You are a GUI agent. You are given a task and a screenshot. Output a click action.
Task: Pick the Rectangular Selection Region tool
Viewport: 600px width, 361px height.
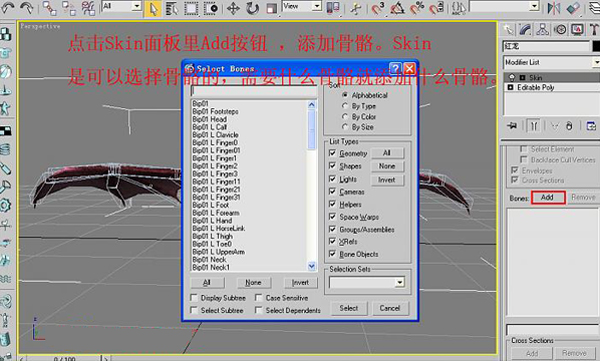point(191,8)
